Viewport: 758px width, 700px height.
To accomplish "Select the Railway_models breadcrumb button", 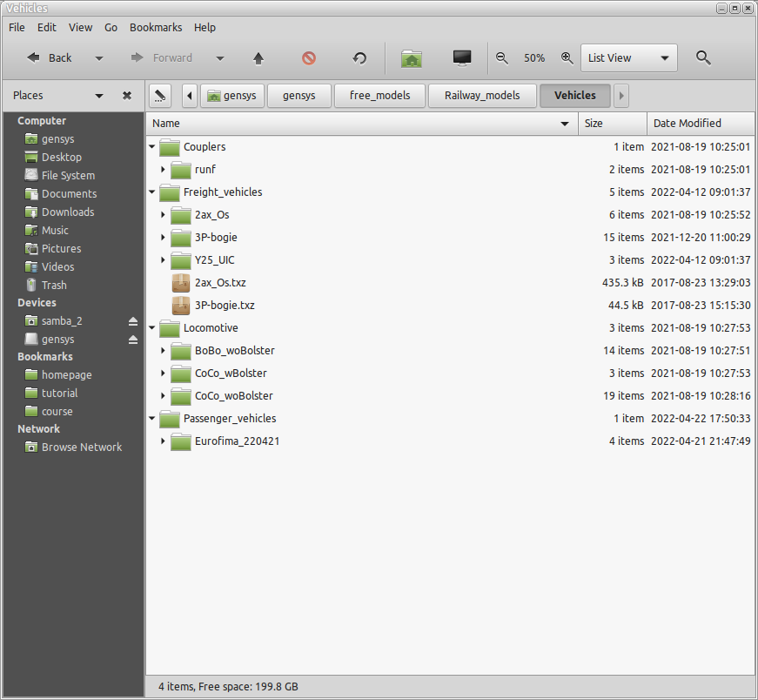I will (x=482, y=96).
